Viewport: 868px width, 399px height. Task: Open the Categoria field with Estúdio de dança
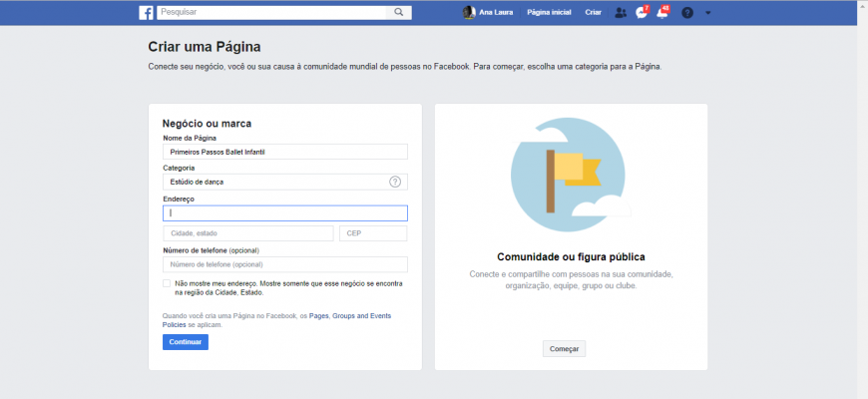285,182
